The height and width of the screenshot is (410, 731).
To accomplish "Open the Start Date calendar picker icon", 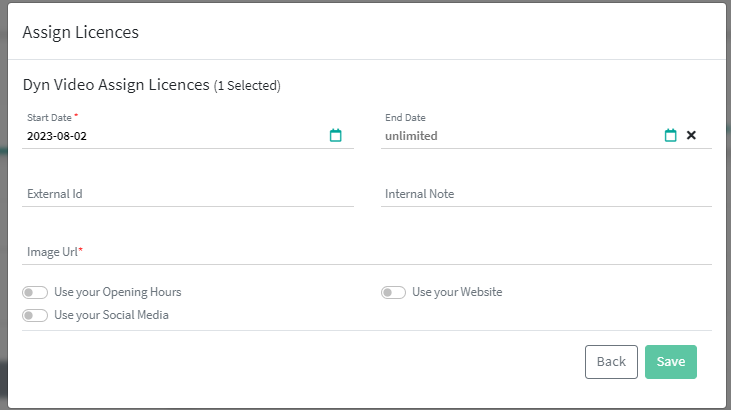I will click(x=336, y=136).
